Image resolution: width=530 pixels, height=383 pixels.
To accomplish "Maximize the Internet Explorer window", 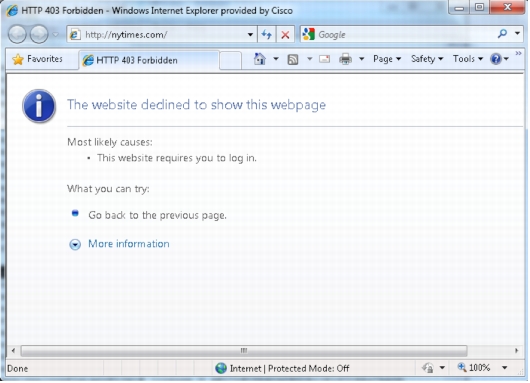I will (479, 7).
